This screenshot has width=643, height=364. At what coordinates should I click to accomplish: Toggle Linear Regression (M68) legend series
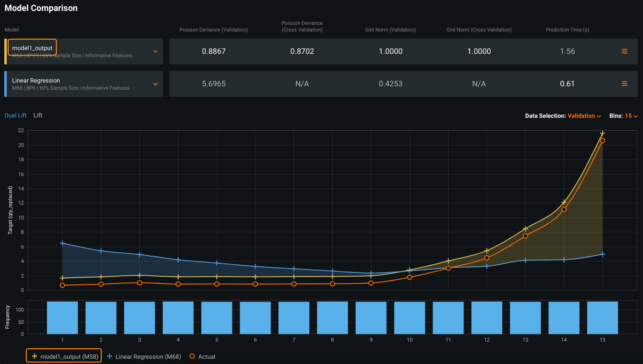coord(148,356)
